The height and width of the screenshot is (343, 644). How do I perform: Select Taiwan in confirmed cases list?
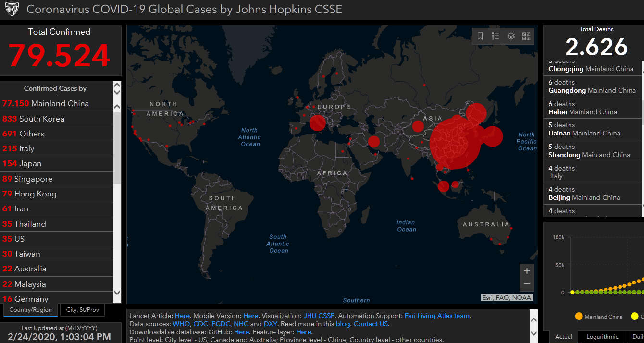pyautogui.click(x=57, y=254)
